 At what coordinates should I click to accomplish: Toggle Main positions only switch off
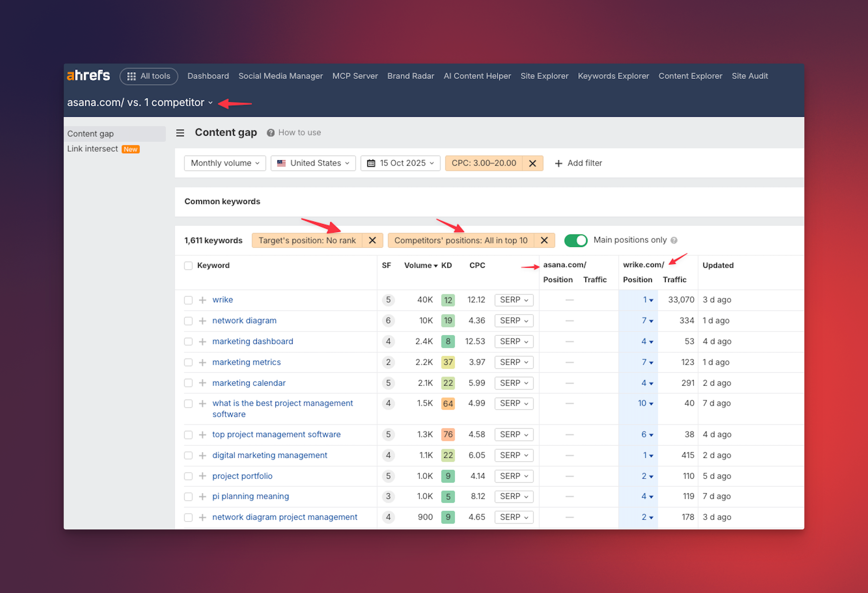click(x=575, y=240)
